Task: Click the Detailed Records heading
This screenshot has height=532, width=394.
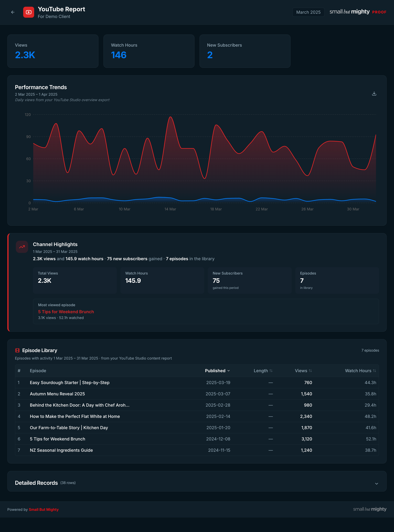Action: pos(36,483)
